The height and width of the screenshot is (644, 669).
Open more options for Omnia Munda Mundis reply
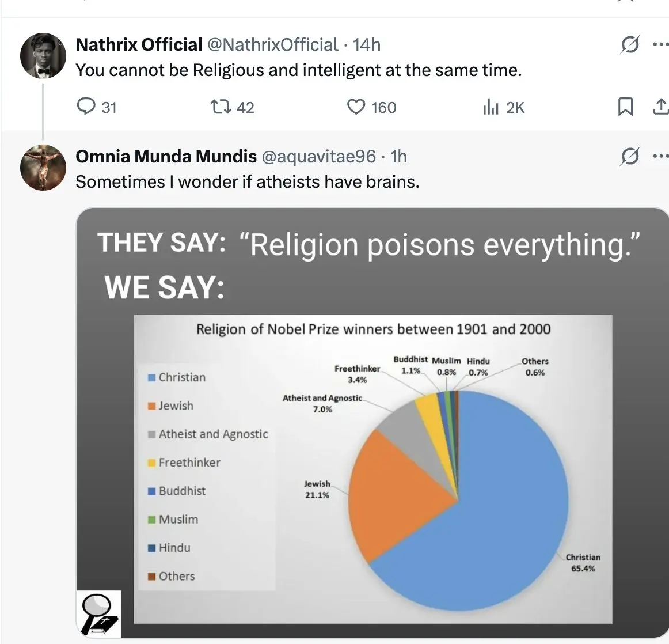point(660,156)
